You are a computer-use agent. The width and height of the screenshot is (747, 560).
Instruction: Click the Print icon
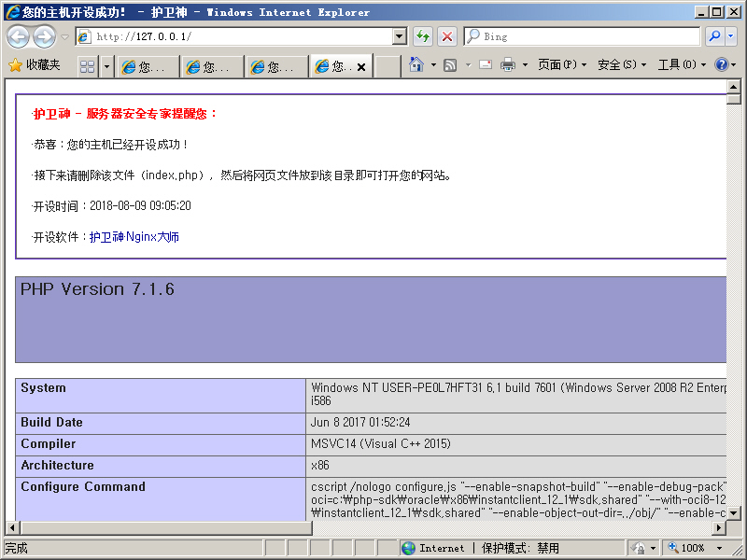[508, 65]
